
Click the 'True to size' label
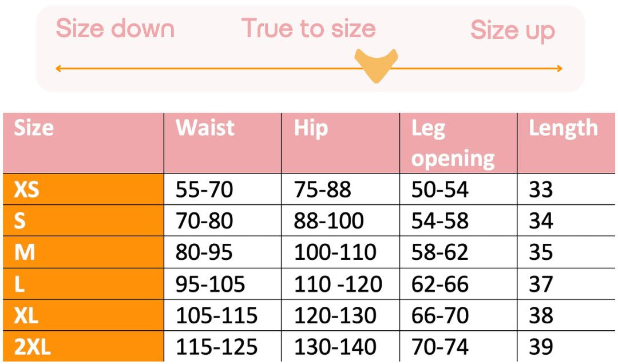point(308,28)
